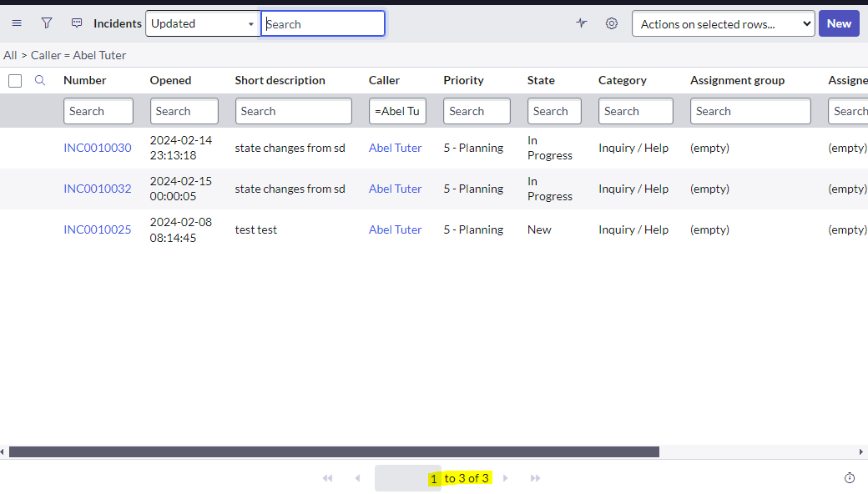
Task: Open caller Abel Tuter's record
Action: [395, 229]
